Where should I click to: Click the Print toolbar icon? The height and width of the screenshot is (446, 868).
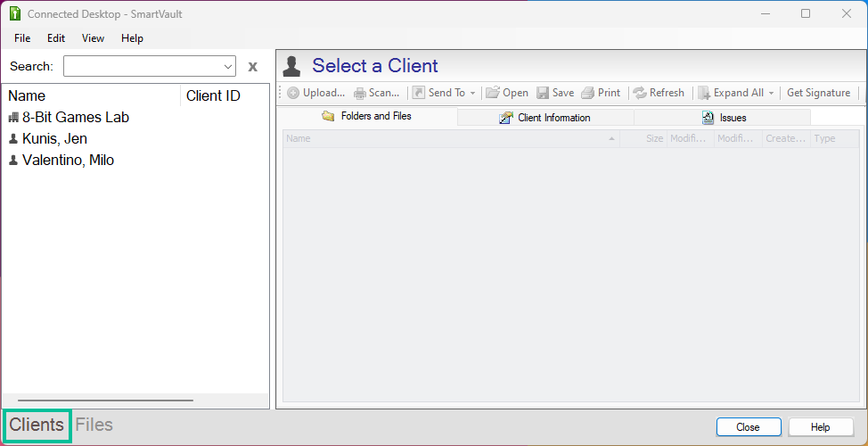tap(587, 93)
